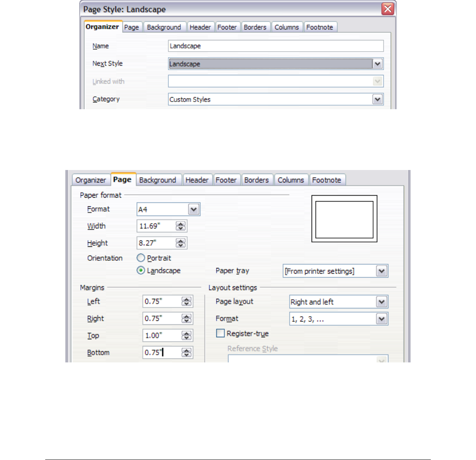Expand the paper Format dropdown showing A4
Viewport: 476px width, 460px height.
tap(194, 209)
